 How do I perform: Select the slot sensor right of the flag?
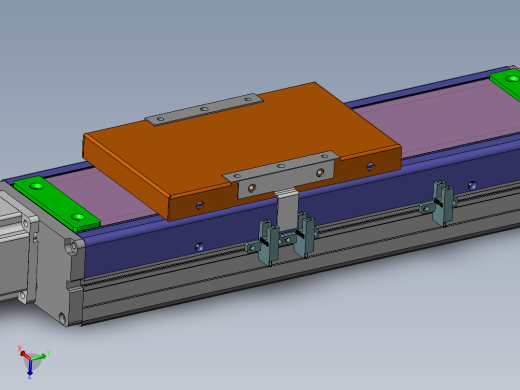click(304, 235)
